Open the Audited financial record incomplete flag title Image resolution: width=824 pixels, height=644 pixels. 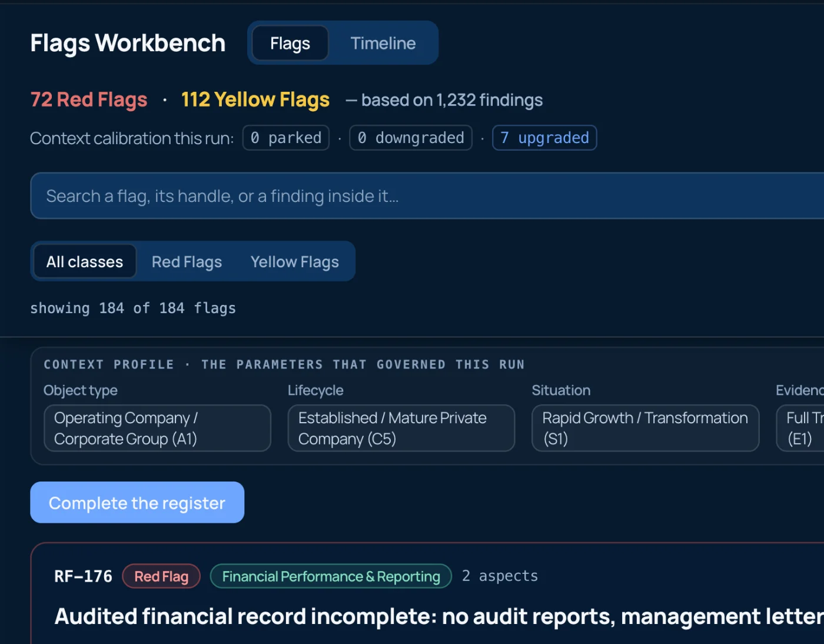click(439, 616)
